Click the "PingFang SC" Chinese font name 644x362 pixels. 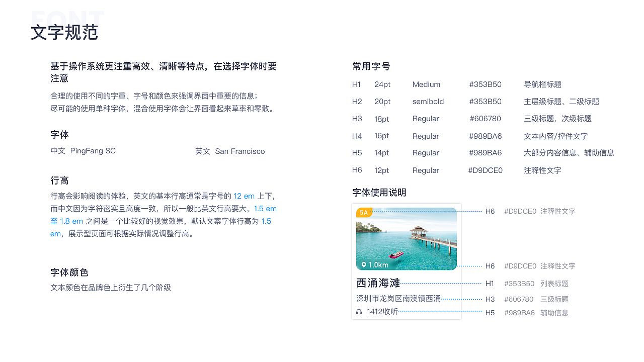[93, 150]
